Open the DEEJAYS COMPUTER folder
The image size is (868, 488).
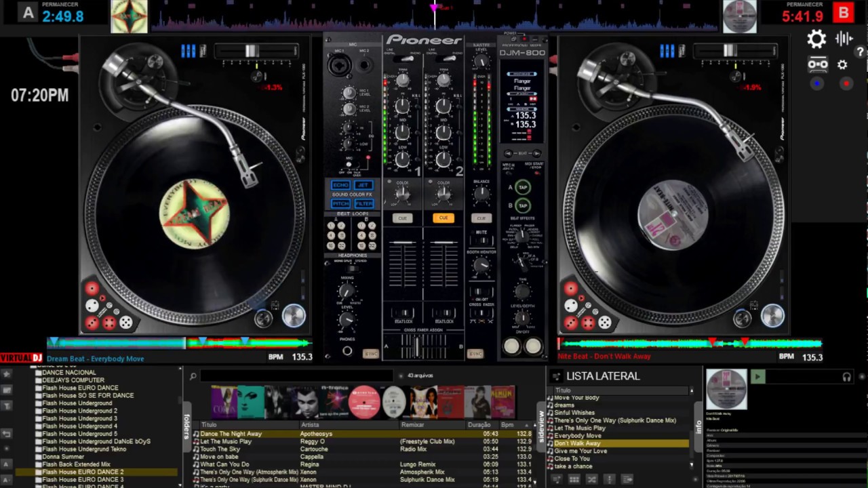(x=73, y=380)
